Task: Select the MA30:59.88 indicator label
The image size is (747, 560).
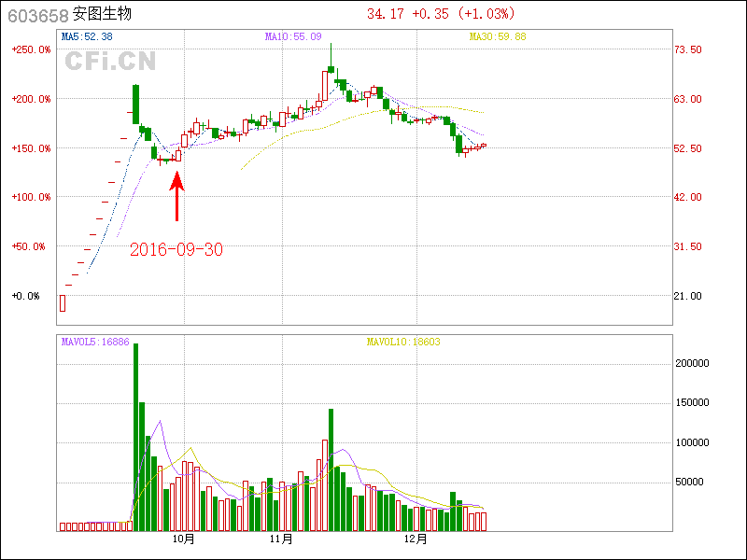Action: pyautogui.click(x=498, y=36)
